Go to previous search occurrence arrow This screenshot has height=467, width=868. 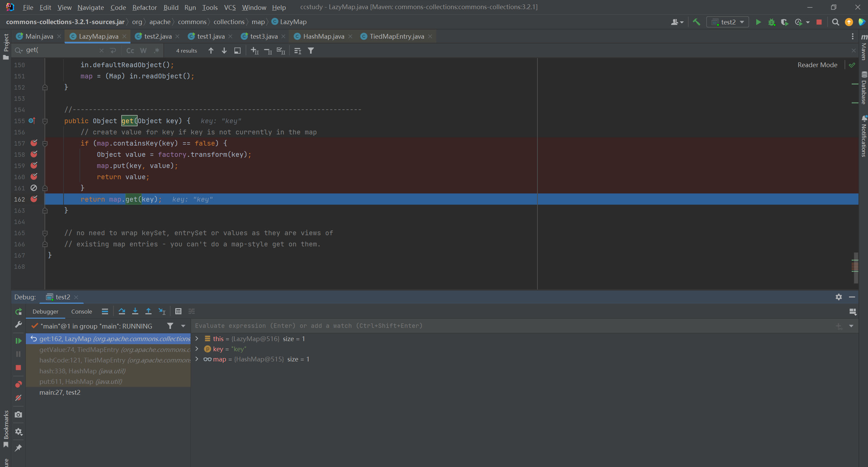coord(211,51)
